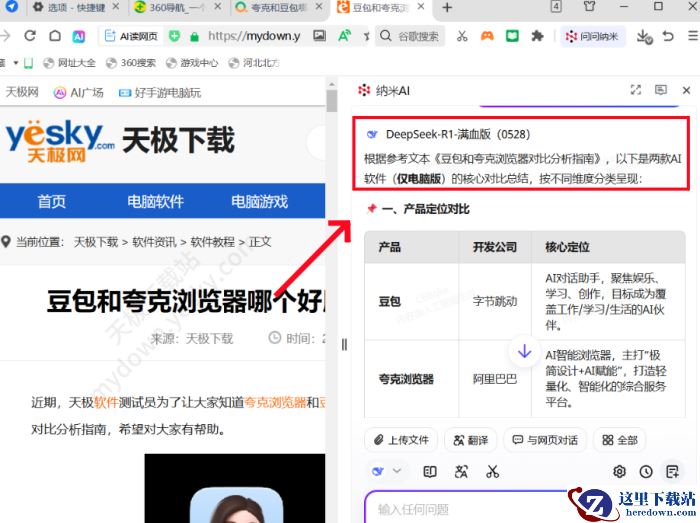
Task: Click the 软件资讯 breadcrumb link
Action: 154,242
